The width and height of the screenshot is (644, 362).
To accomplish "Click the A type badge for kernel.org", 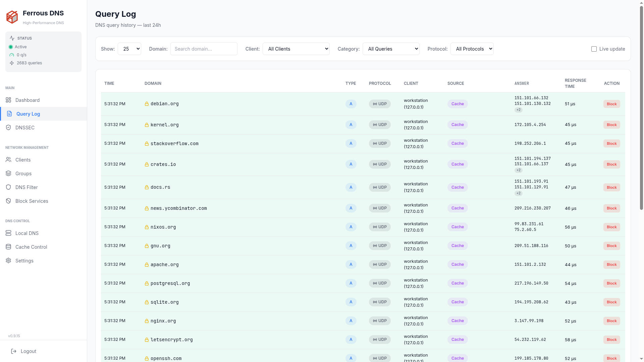I will (351, 125).
